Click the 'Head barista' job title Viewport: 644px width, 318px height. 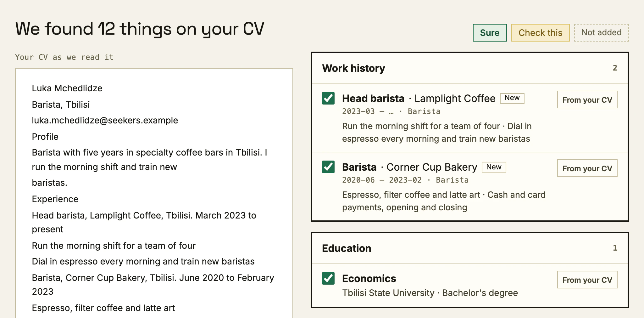[x=373, y=99]
